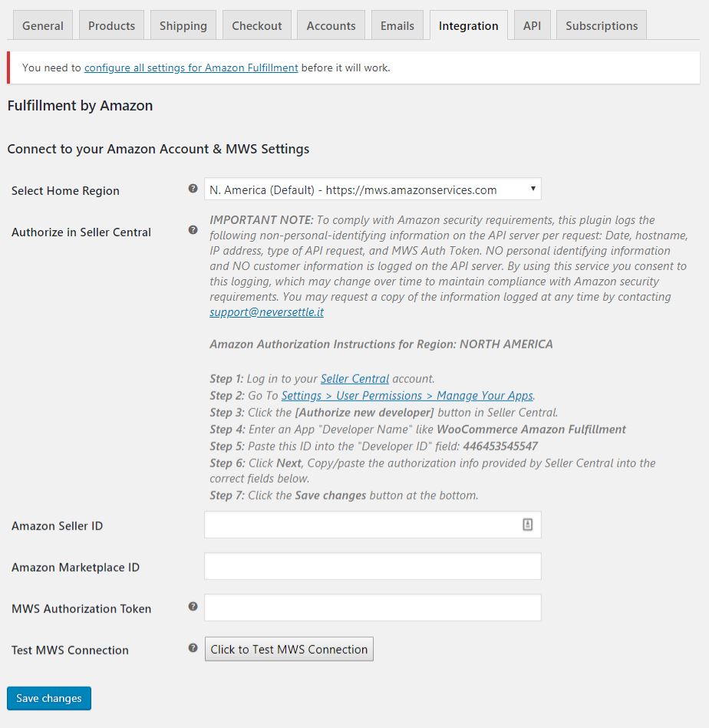Open the Shipping settings tab
Viewport: 709px width, 728px height.
pos(183,25)
